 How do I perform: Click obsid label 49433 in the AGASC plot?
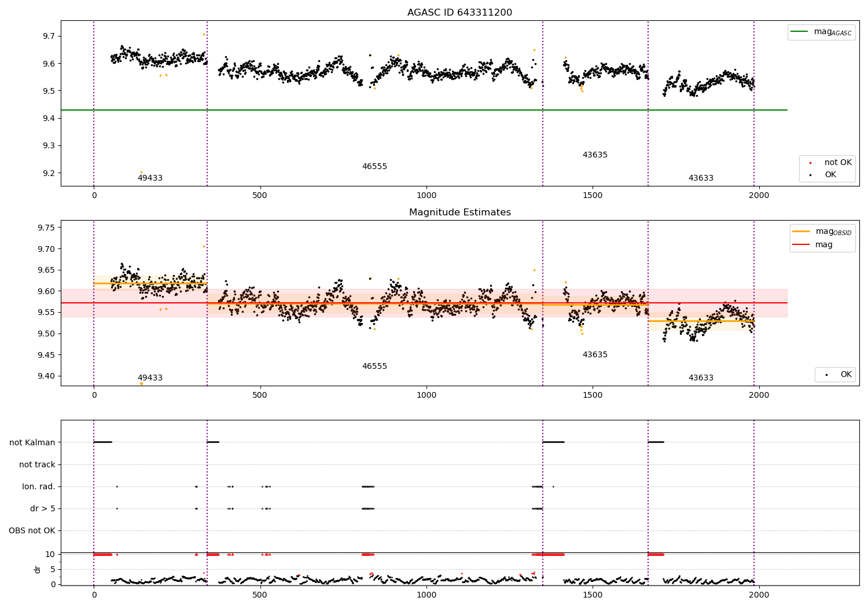coord(150,178)
